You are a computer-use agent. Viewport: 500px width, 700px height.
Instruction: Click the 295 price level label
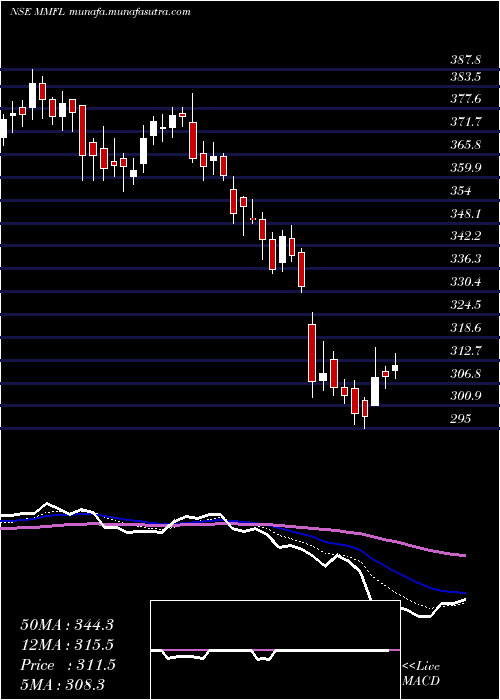pos(460,419)
